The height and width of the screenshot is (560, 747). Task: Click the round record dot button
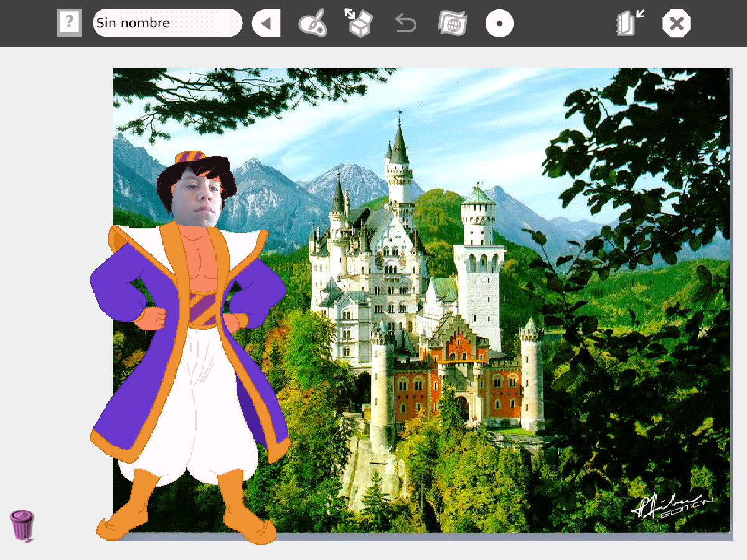pos(499,24)
